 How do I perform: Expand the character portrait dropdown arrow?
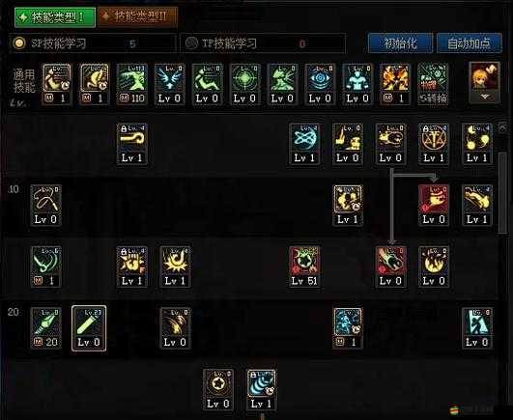pos(485,97)
